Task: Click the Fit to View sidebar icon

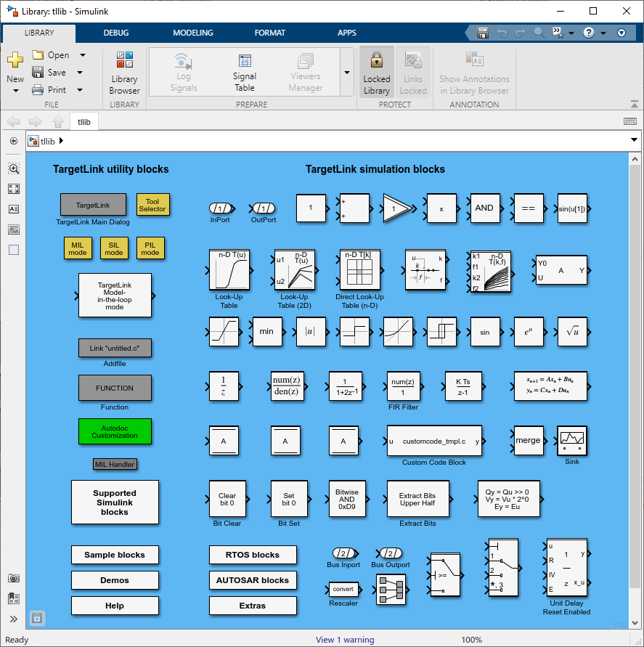Action: (x=13, y=189)
